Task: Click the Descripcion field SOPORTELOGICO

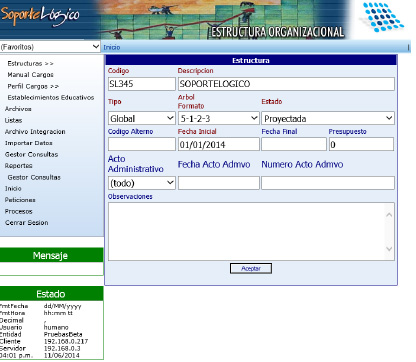Action: [x=286, y=84]
